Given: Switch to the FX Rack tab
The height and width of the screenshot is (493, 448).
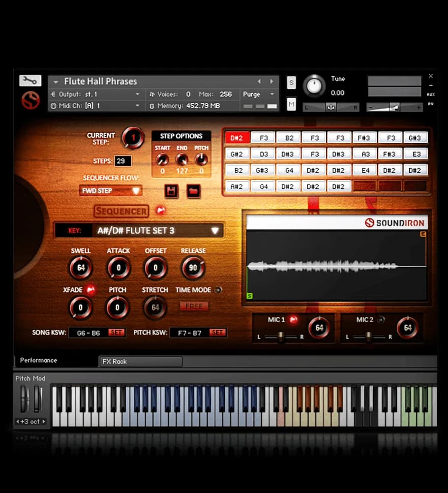Looking at the screenshot, I should point(140,362).
